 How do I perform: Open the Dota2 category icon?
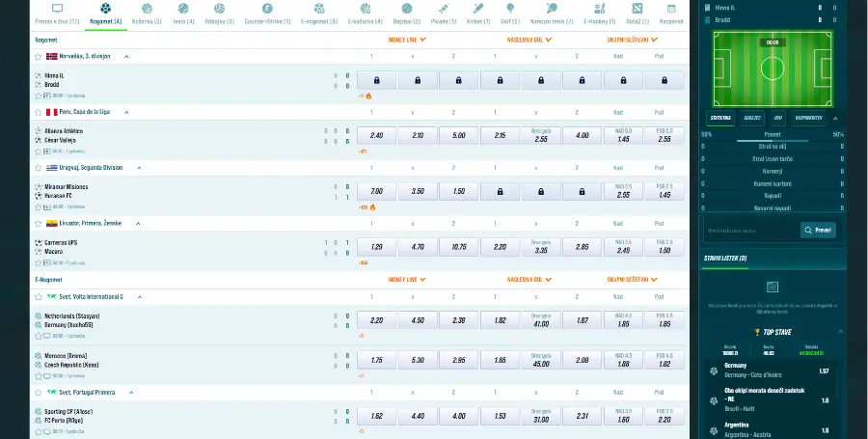[x=637, y=9]
